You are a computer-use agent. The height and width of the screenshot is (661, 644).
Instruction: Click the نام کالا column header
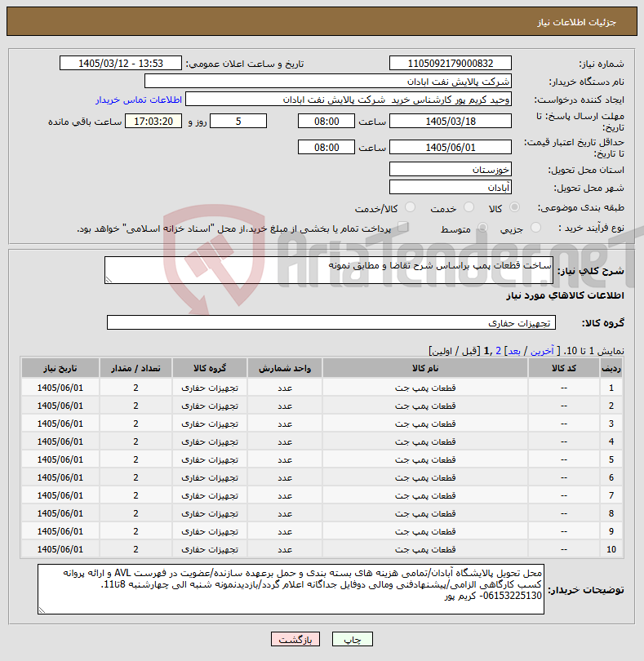(425, 368)
